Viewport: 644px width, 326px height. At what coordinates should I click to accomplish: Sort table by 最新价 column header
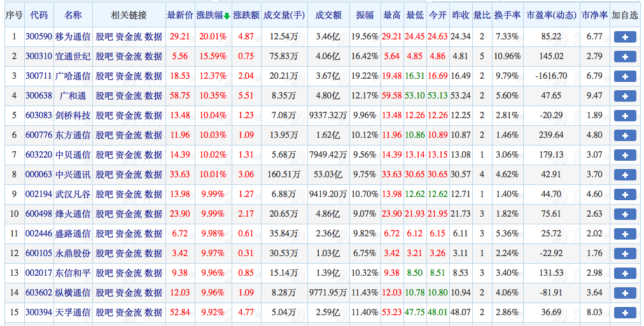180,16
